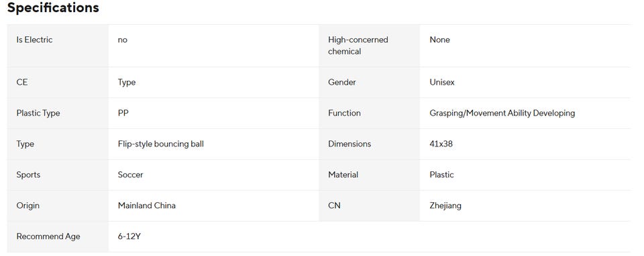The height and width of the screenshot is (256, 644).
Task: Click the 41x38 dimensions value
Action: [x=441, y=144]
